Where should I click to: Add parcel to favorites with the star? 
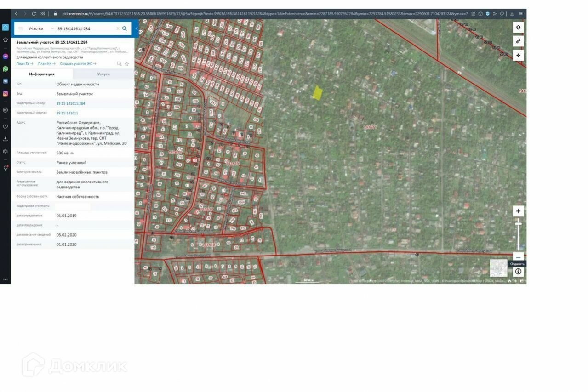coord(127,64)
